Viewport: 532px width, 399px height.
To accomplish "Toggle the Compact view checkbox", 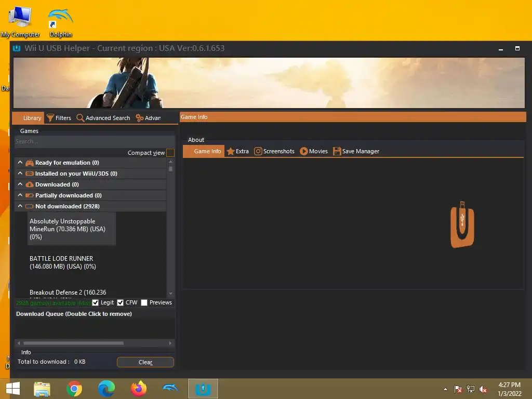I will [170, 153].
